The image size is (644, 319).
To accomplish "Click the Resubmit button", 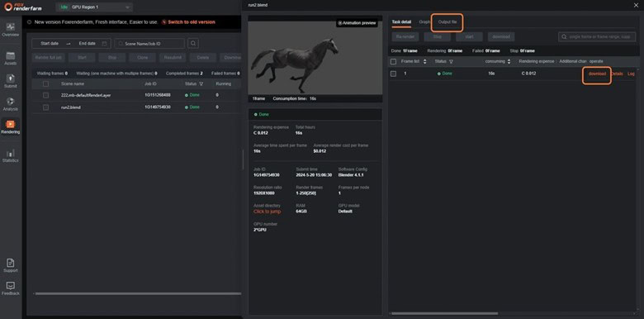I will click(173, 58).
